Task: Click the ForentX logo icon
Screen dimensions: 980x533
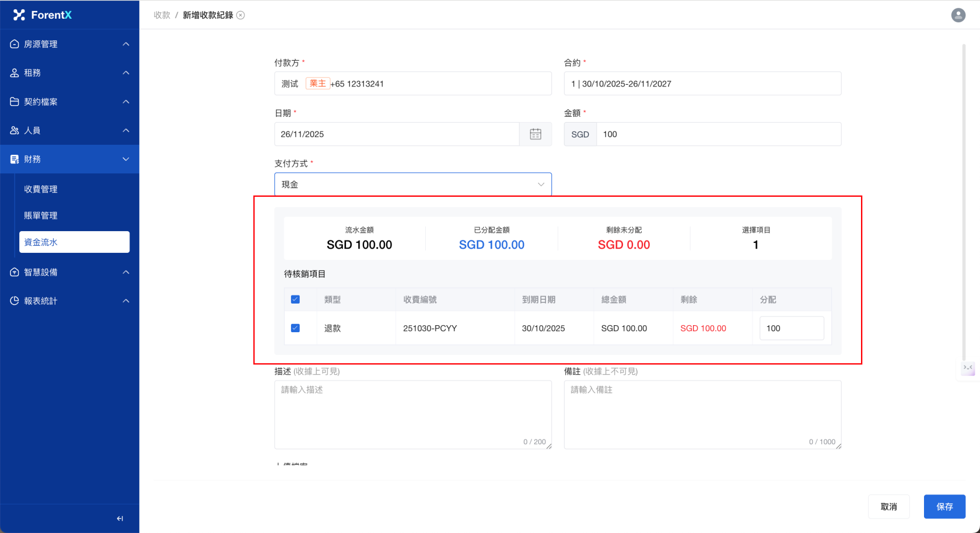Action: pyautogui.click(x=19, y=15)
